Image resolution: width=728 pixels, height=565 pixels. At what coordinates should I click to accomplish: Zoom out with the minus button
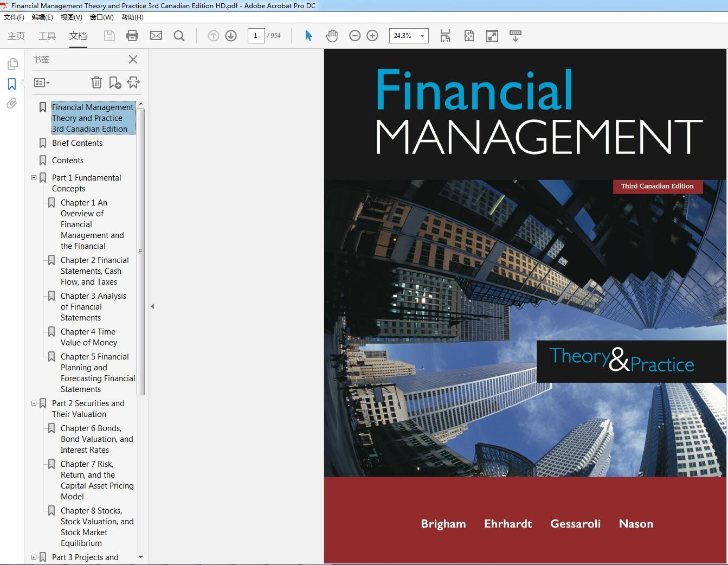(355, 36)
